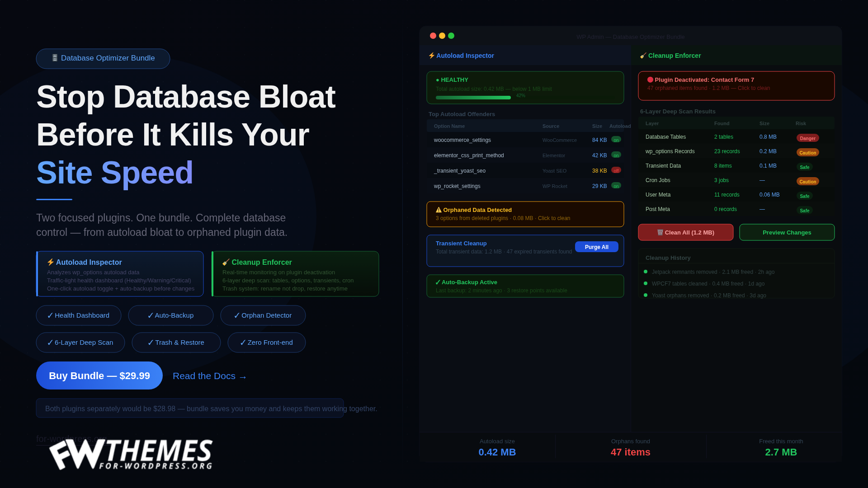Toggle autoload for wp_rocket_settings
This screenshot has height=488, width=868.
(x=616, y=186)
